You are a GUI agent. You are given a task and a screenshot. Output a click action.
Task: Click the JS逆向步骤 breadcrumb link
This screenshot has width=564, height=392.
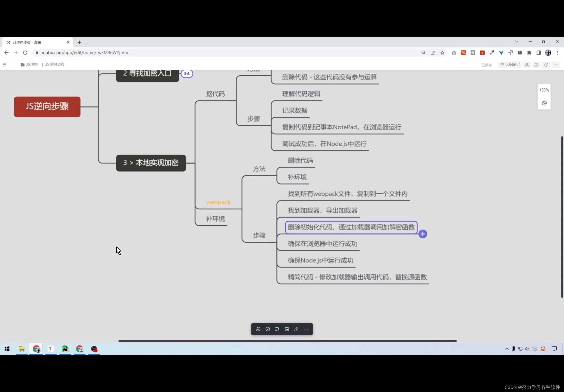click(x=54, y=64)
